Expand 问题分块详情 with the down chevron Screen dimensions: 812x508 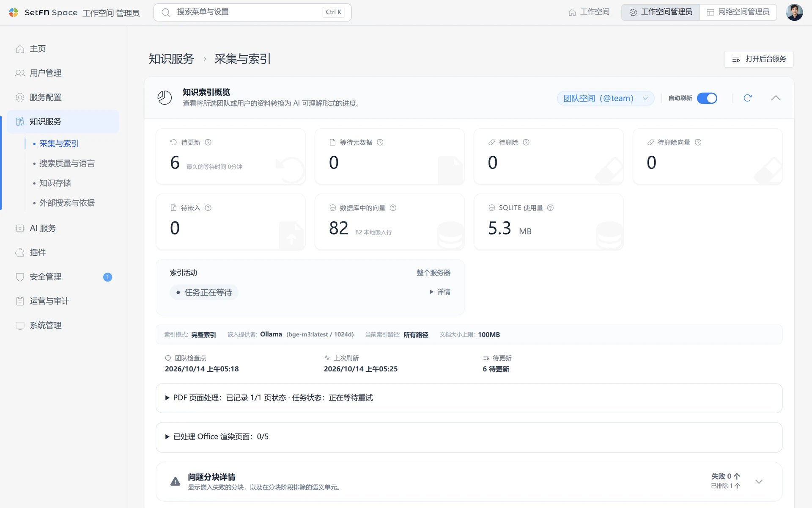(759, 482)
